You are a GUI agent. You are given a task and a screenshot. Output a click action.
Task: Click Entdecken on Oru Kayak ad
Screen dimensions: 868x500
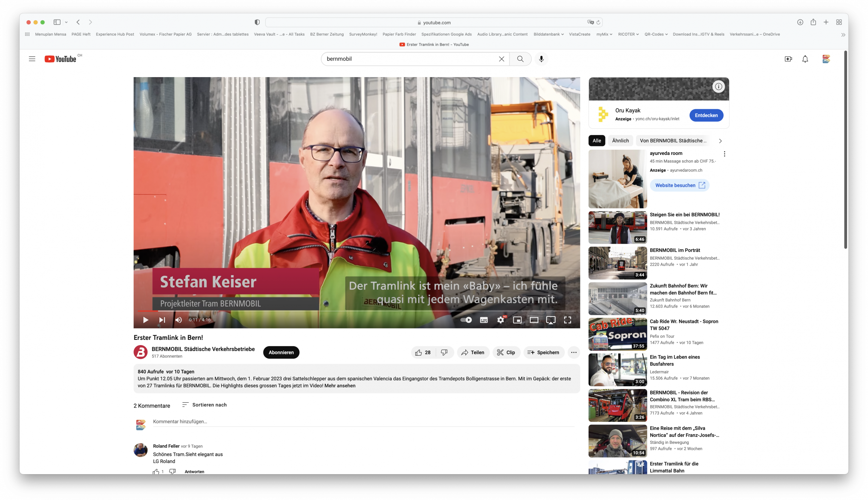(706, 115)
